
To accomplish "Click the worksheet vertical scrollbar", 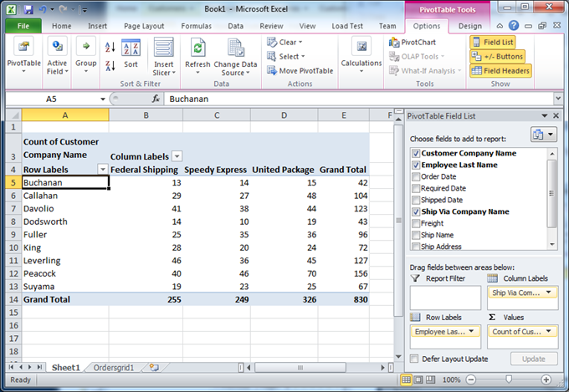I will pyautogui.click(x=398, y=221).
